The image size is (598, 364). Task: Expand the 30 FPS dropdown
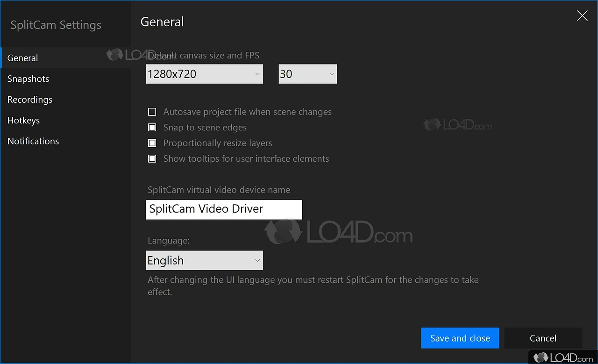click(x=308, y=74)
